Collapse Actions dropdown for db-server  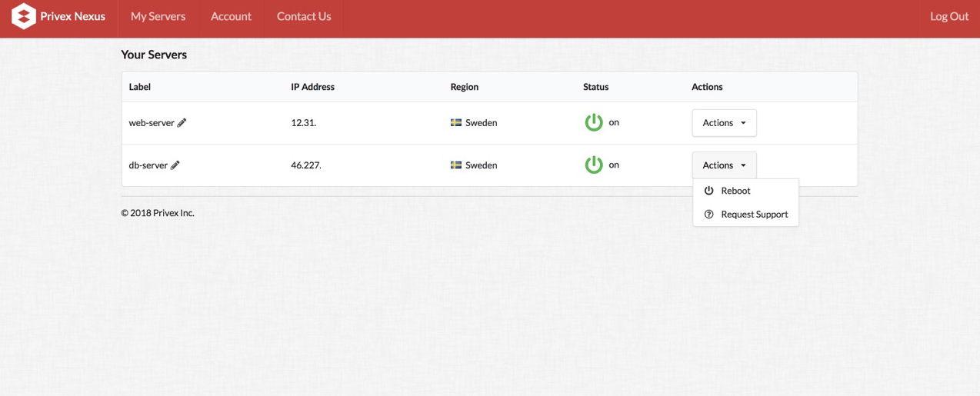pos(724,165)
